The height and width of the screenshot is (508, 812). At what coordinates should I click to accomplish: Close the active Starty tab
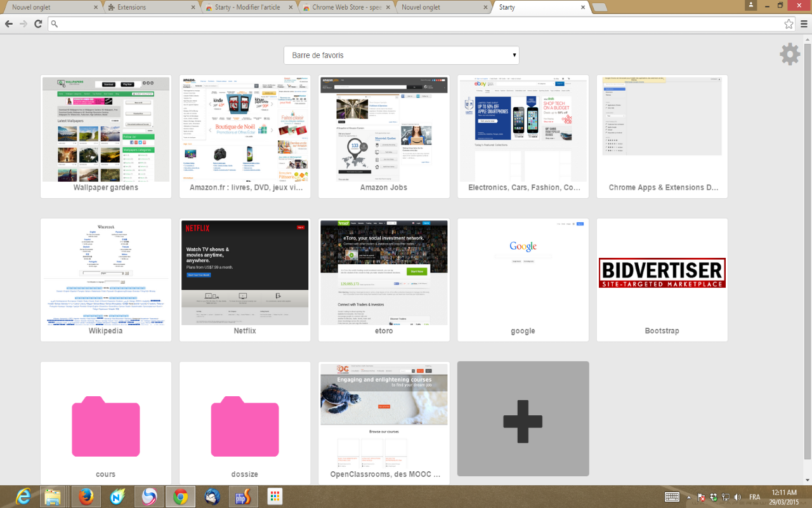(583, 8)
